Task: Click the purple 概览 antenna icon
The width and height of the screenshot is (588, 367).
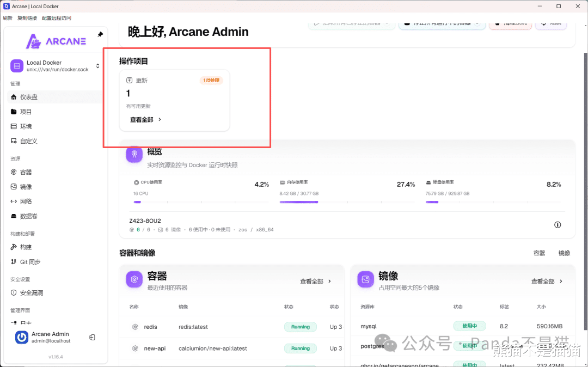Action: 134,154
